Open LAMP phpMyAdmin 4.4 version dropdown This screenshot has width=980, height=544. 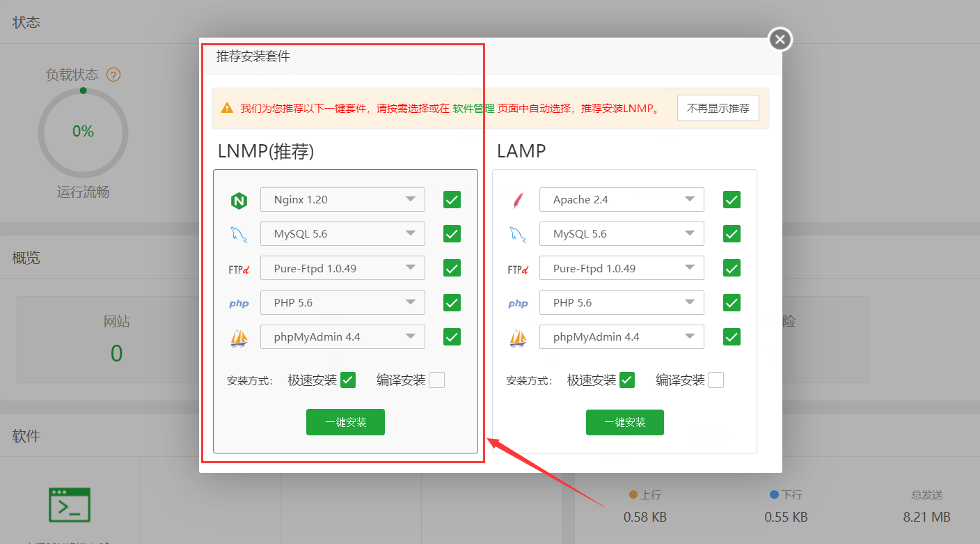tap(622, 336)
